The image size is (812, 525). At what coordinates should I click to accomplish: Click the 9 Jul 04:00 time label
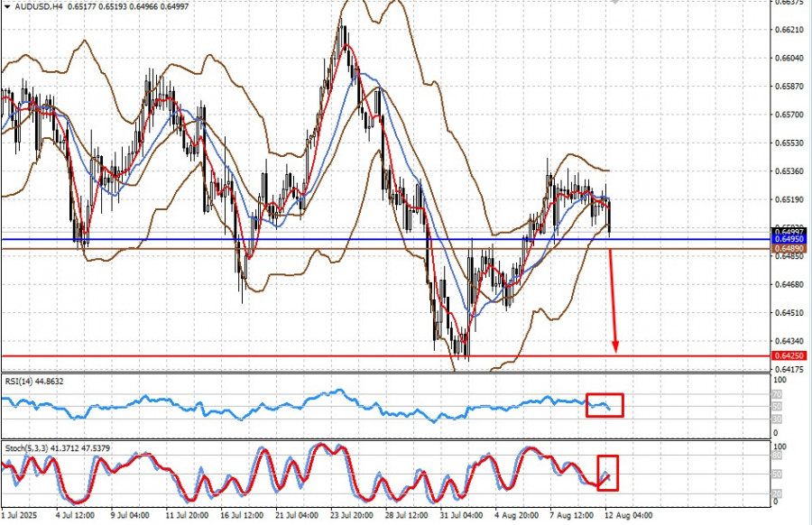[130, 516]
